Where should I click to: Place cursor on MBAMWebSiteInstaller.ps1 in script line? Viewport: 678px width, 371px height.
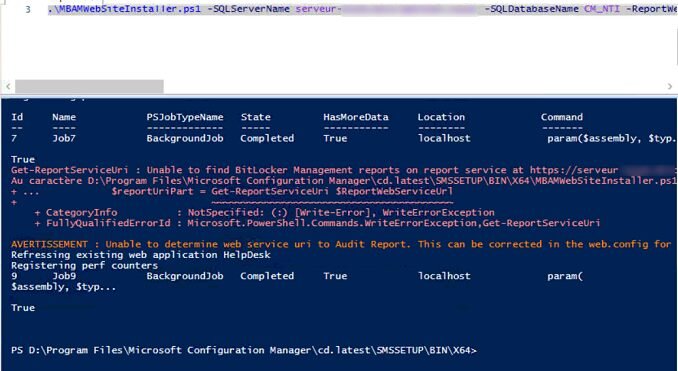pyautogui.click(x=124, y=9)
